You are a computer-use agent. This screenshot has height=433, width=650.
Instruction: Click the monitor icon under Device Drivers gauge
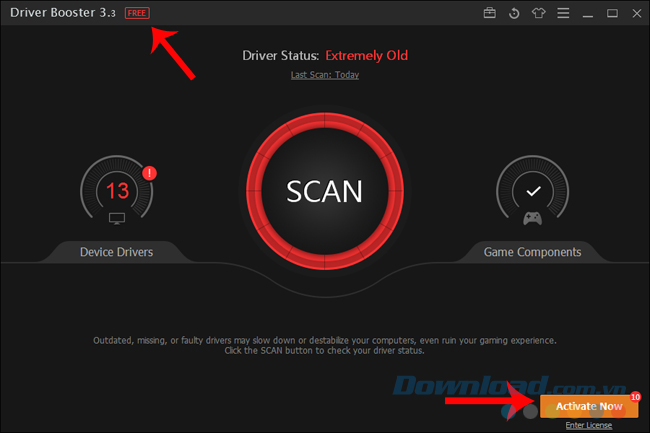point(117,218)
